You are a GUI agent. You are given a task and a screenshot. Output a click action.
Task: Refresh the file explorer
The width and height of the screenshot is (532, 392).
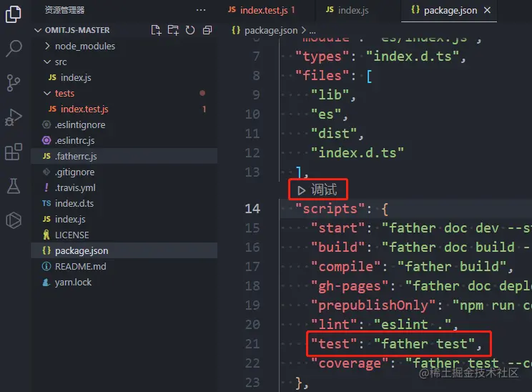pos(190,30)
